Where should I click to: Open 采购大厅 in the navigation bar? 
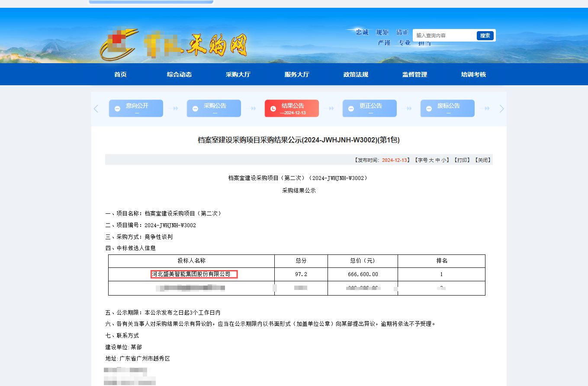point(238,74)
